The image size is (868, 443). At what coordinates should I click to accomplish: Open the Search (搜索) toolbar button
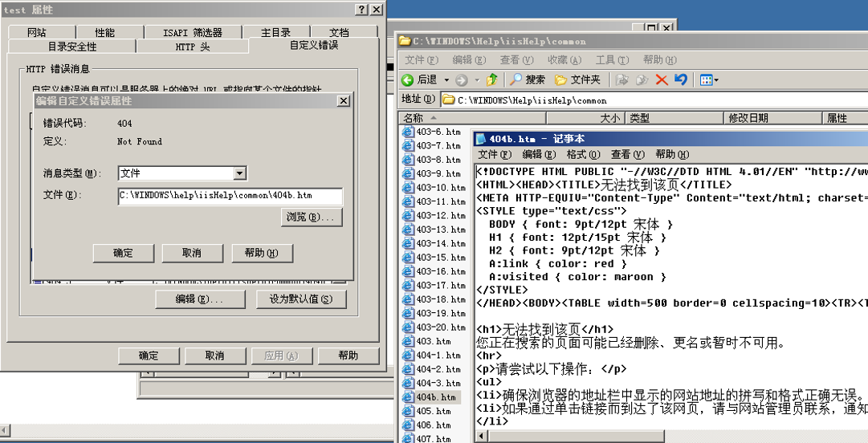[528, 80]
